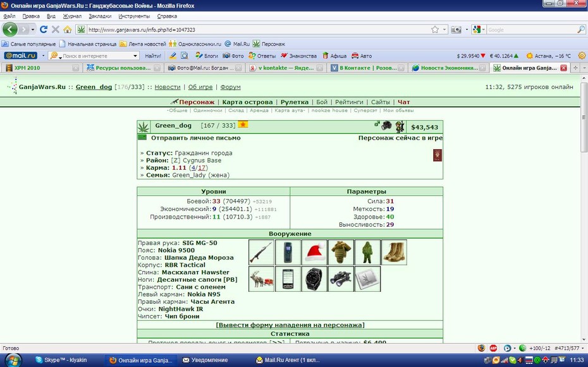Screen dimensions: 588x367
Task: Open the Форум link in header
Action: coord(230,87)
